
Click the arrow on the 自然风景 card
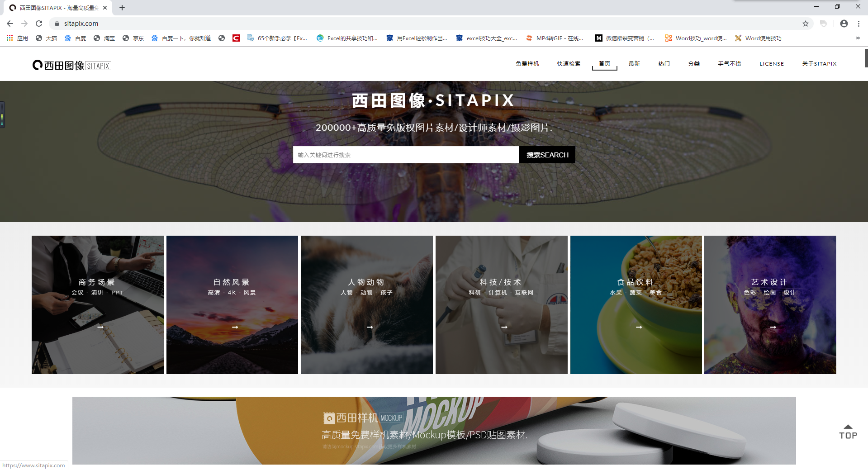[x=235, y=327]
